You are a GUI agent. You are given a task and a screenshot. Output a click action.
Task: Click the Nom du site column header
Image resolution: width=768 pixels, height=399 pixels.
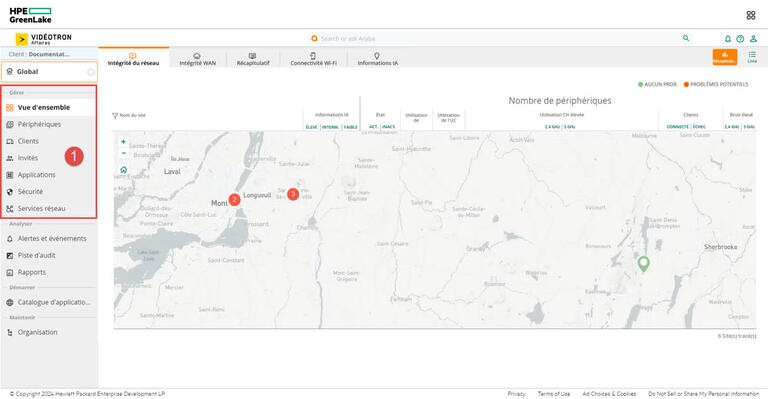(132, 116)
